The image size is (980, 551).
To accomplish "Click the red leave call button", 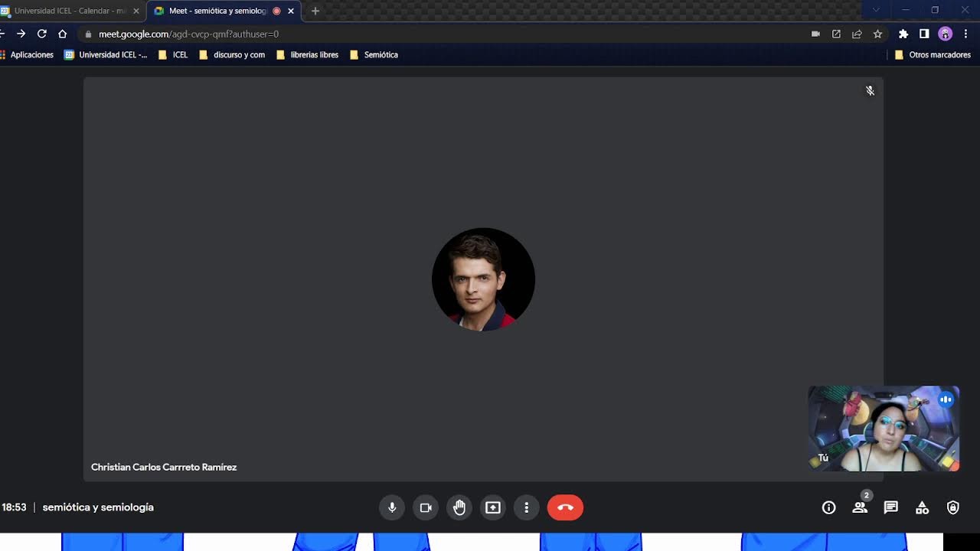I will 565,507.
